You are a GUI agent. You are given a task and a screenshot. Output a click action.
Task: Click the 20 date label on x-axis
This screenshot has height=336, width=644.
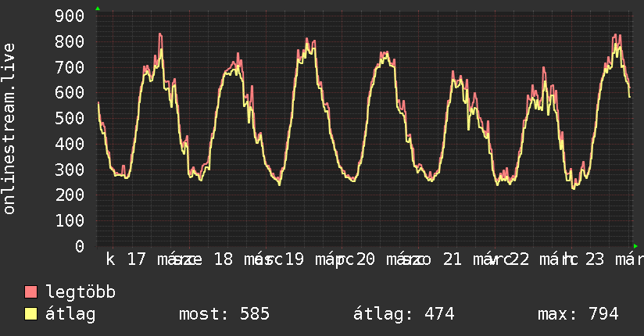point(365,259)
